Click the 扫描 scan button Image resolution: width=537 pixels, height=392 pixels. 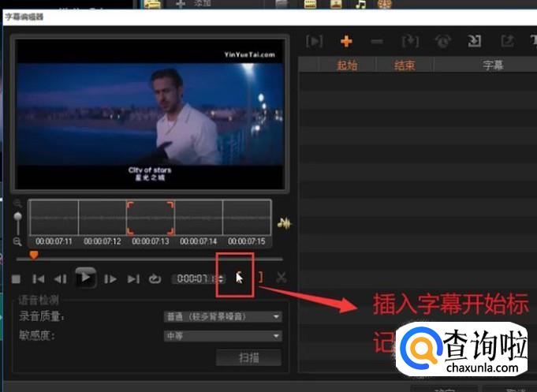point(248,357)
